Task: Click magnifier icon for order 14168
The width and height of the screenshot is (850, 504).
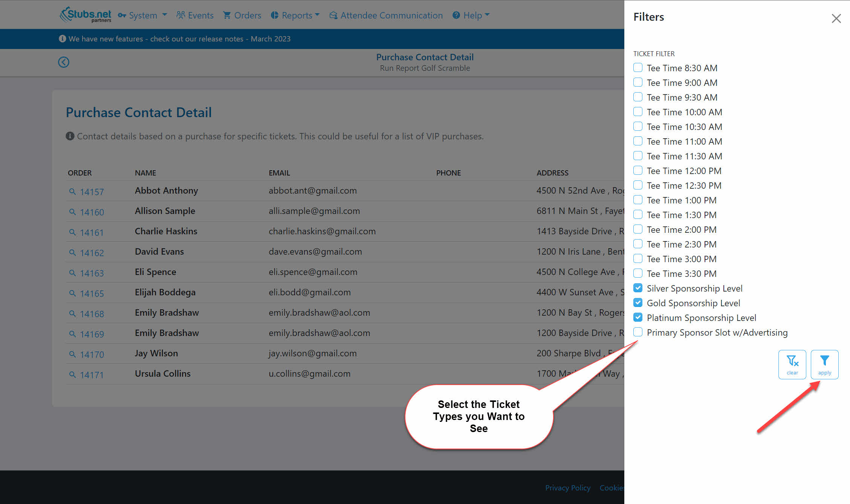Action: pyautogui.click(x=72, y=314)
